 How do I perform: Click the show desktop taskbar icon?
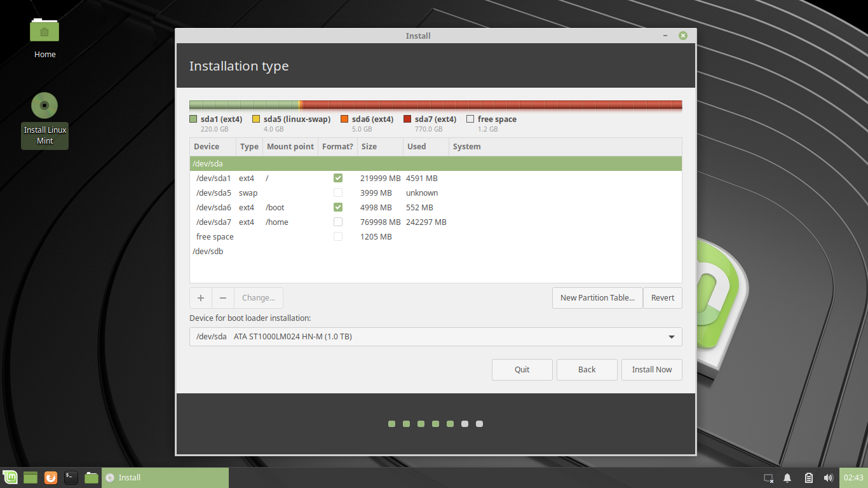(x=31, y=478)
